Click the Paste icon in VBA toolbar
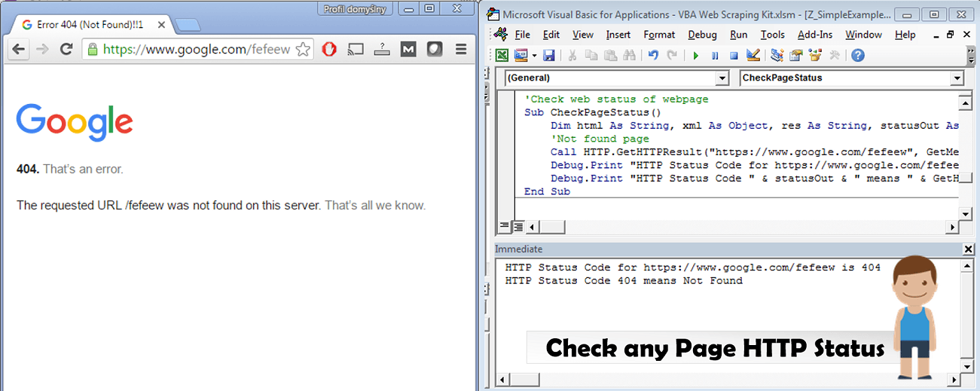The width and height of the screenshot is (980, 391). 610,55
